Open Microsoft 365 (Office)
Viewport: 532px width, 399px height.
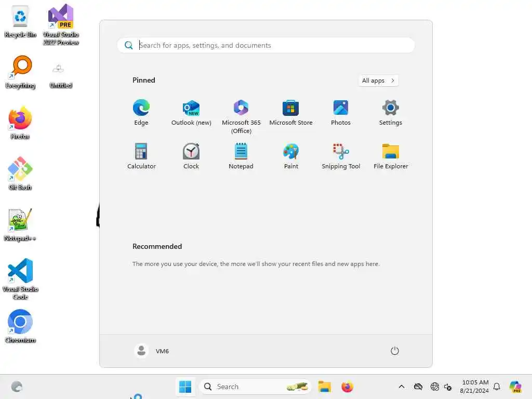(x=241, y=117)
